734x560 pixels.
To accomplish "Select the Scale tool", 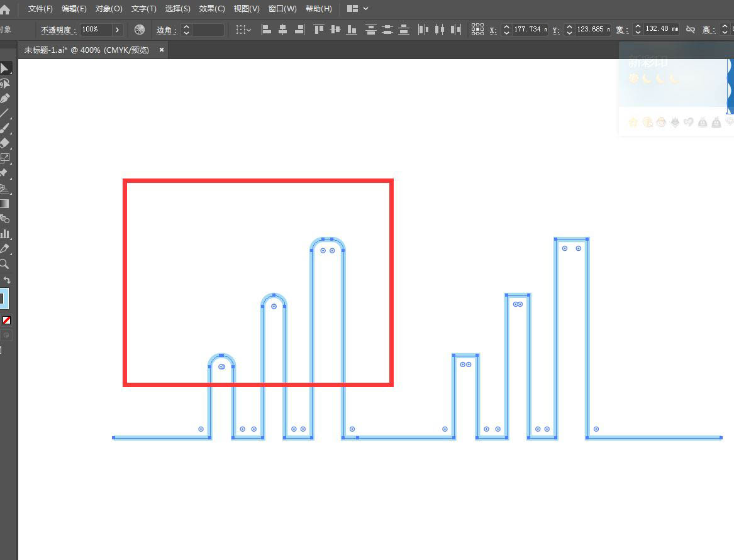I will click(x=4, y=158).
